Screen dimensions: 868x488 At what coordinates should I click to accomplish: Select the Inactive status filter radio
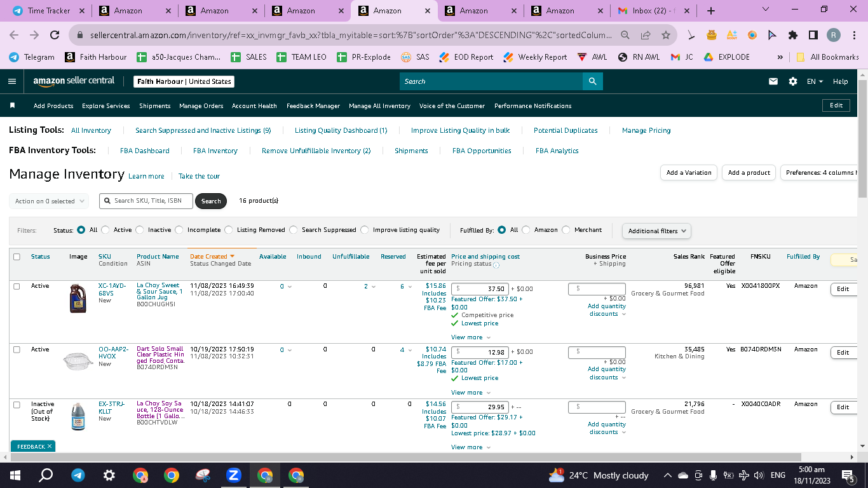(x=140, y=230)
